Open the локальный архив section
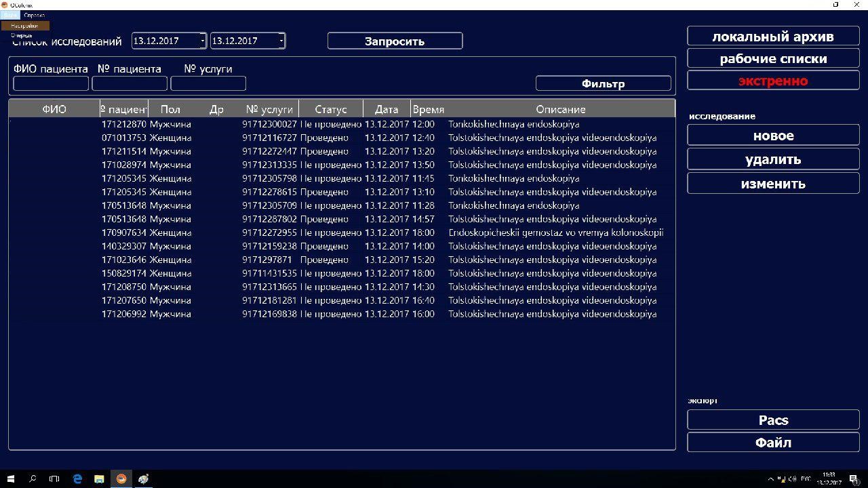This screenshot has width=868, height=488. pyautogui.click(x=773, y=37)
